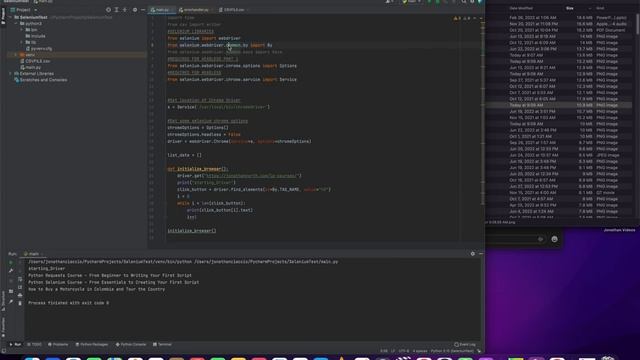Hide the Project panel with minus icon
The width and height of the screenshot is (640, 360).
pyautogui.click(x=143, y=10)
